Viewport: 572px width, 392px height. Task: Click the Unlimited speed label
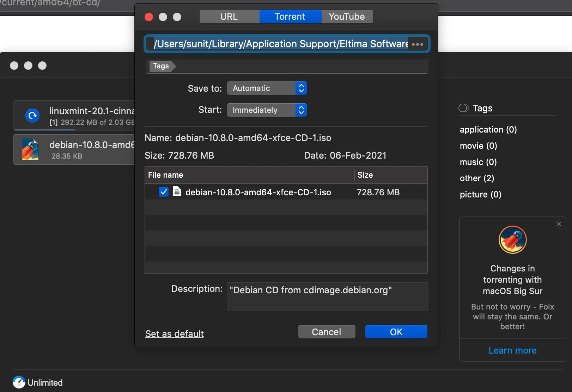click(x=45, y=382)
